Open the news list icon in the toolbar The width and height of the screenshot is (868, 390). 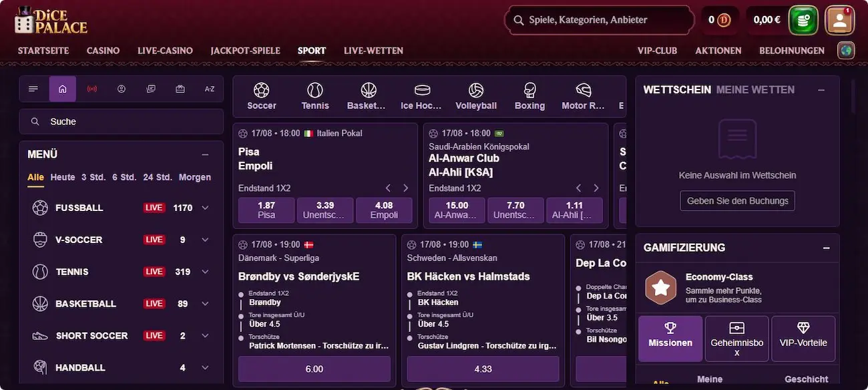click(151, 89)
